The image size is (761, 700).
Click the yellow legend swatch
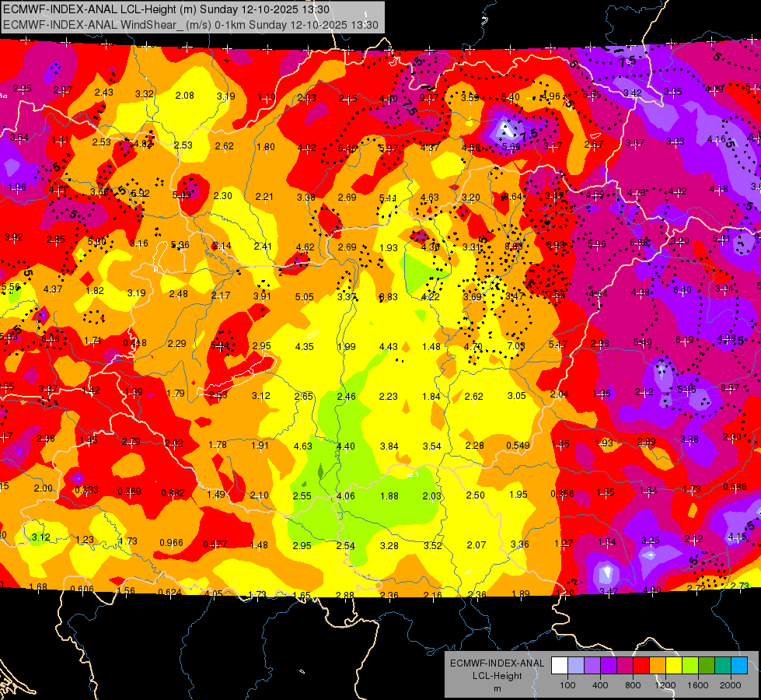[674, 665]
